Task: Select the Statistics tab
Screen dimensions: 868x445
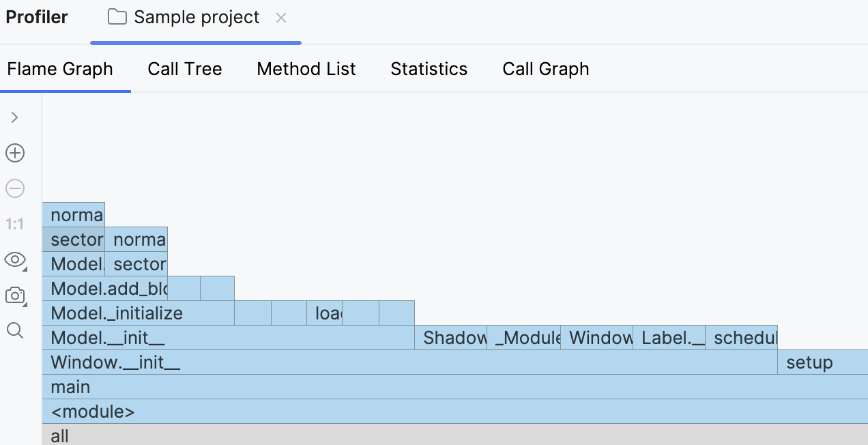Action: (x=429, y=69)
